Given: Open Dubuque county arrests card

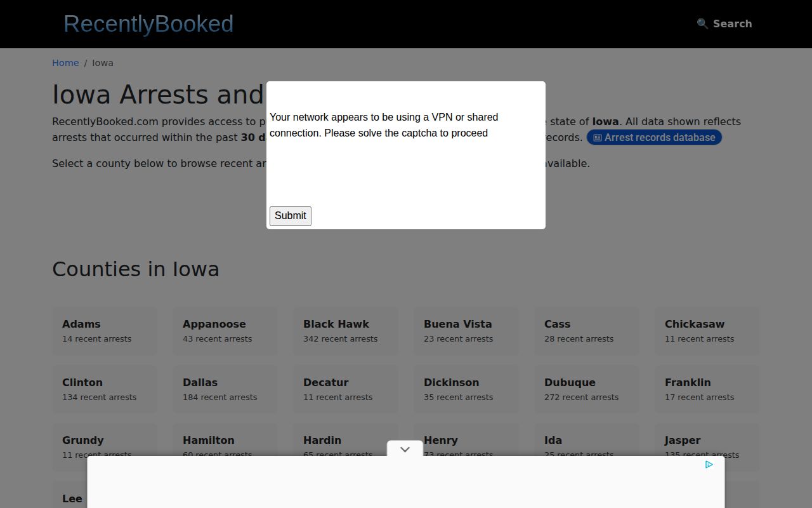Looking at the screenshot, I should pyautogui.click(x=587, y=389).
